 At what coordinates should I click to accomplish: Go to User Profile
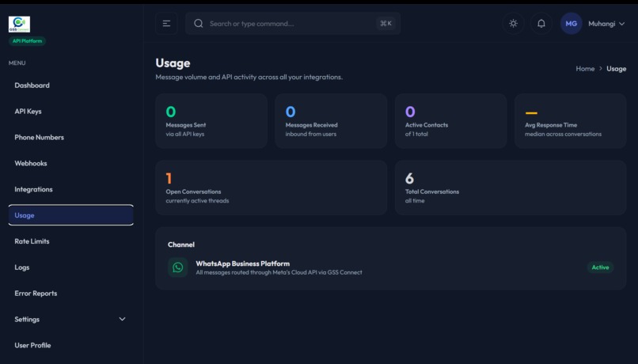(x=70, y=345)
